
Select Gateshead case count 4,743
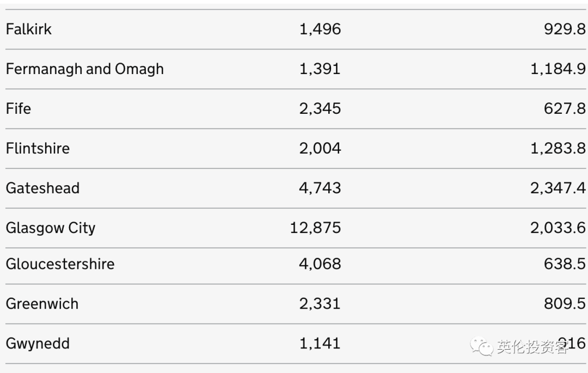(320, 188)
